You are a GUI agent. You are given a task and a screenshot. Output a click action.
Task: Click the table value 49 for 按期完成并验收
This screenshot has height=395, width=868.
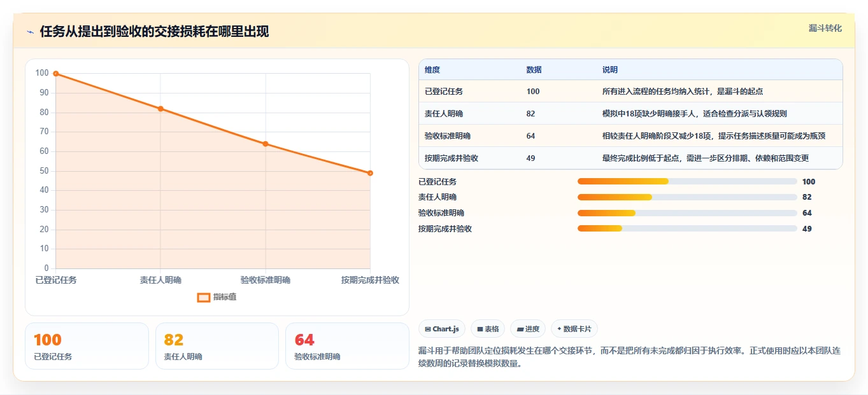coord(531,158)
